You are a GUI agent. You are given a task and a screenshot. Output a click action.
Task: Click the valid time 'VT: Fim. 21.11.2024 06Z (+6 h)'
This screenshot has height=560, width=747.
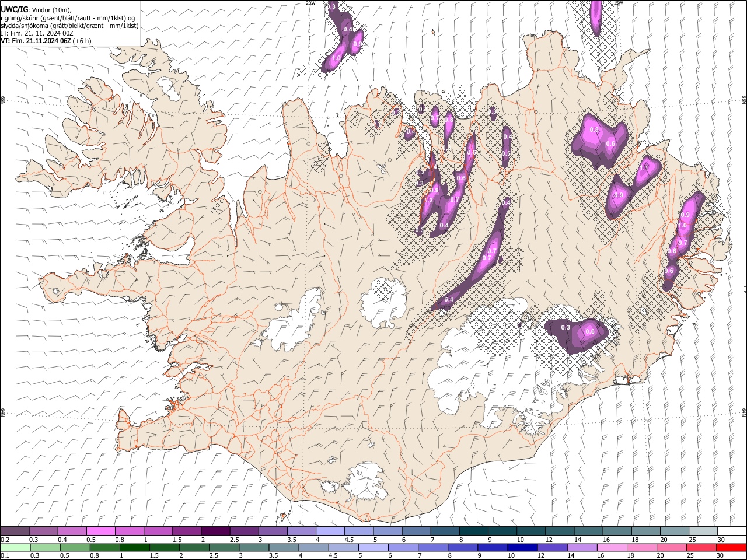46,41
